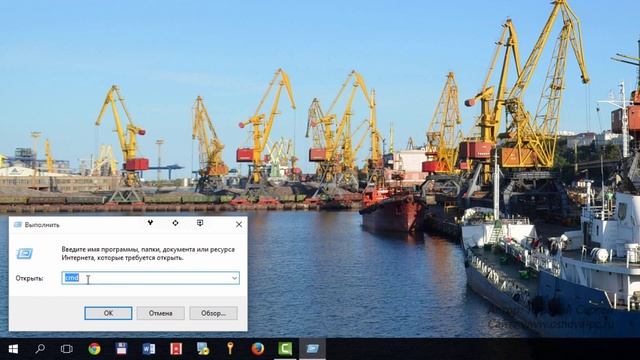Click the down-arrow icon in Run title bar

pyautogui.click(x=150, y=222)
